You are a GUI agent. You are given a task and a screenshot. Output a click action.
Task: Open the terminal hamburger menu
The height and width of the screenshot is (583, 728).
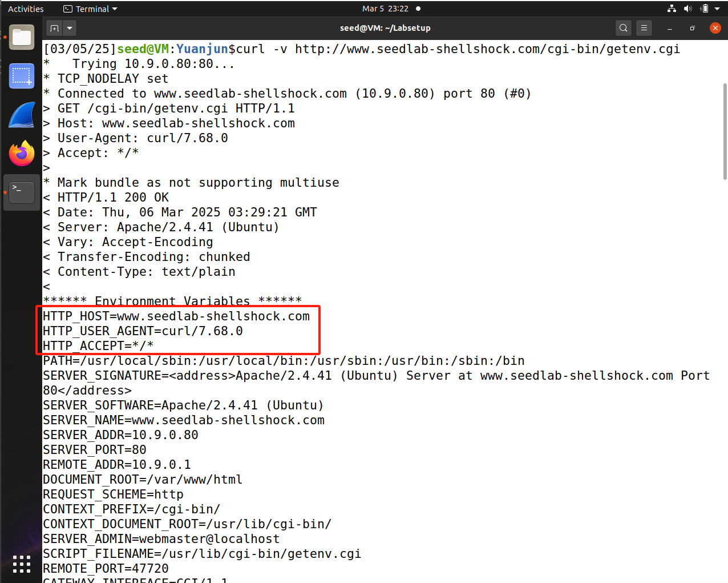coord(644,28)
